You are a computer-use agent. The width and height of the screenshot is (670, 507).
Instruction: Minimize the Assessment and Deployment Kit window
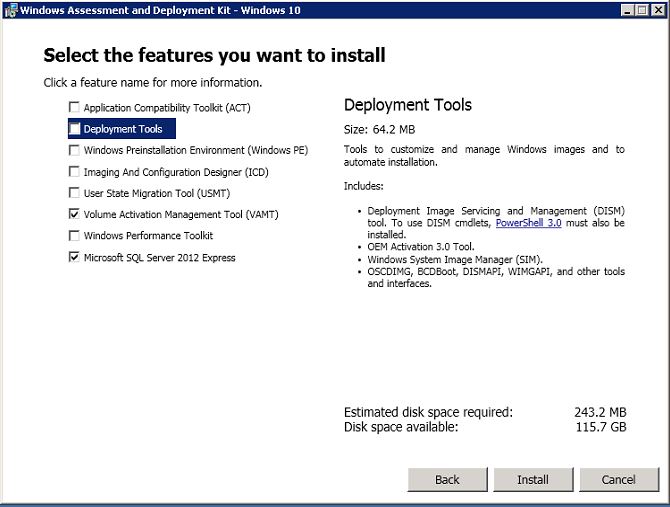pyautogui.click(x=626, y=9)
